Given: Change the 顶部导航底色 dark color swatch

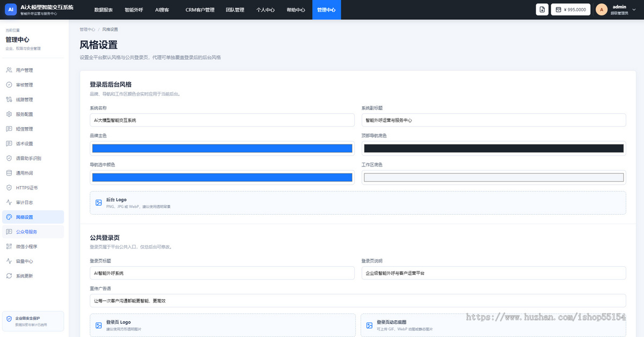Looking at the screenshot, I should [494, 148].
